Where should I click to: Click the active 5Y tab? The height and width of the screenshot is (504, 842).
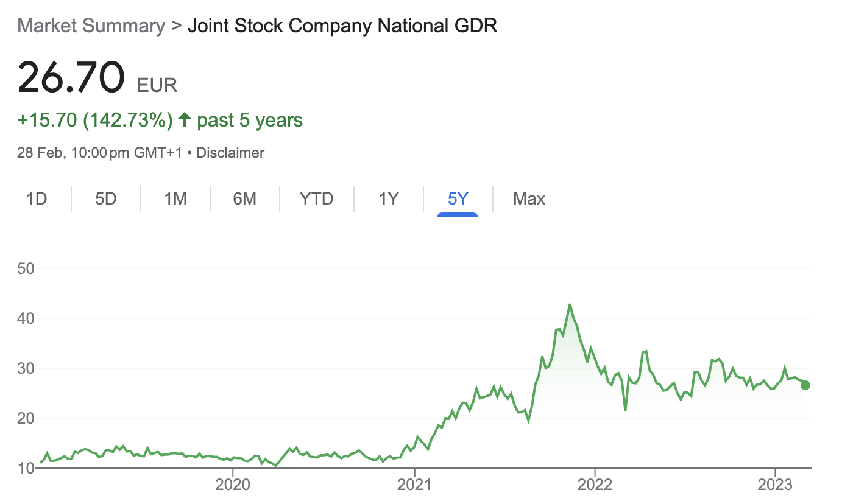pos(458,198)
